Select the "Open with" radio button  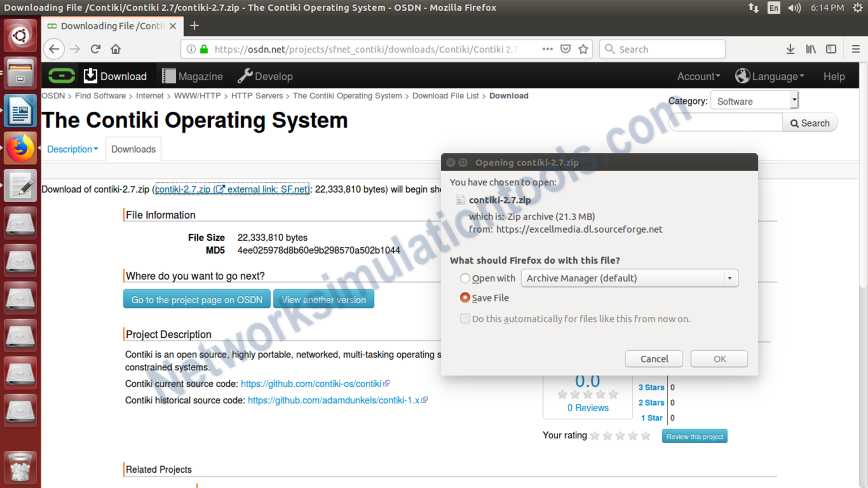[465, 278]
